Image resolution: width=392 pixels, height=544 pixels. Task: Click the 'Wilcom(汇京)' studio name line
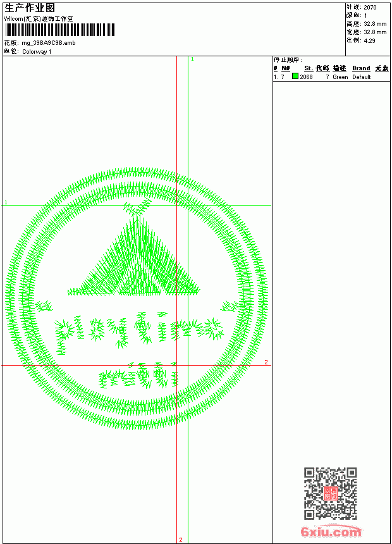click(x=39, y=19)
